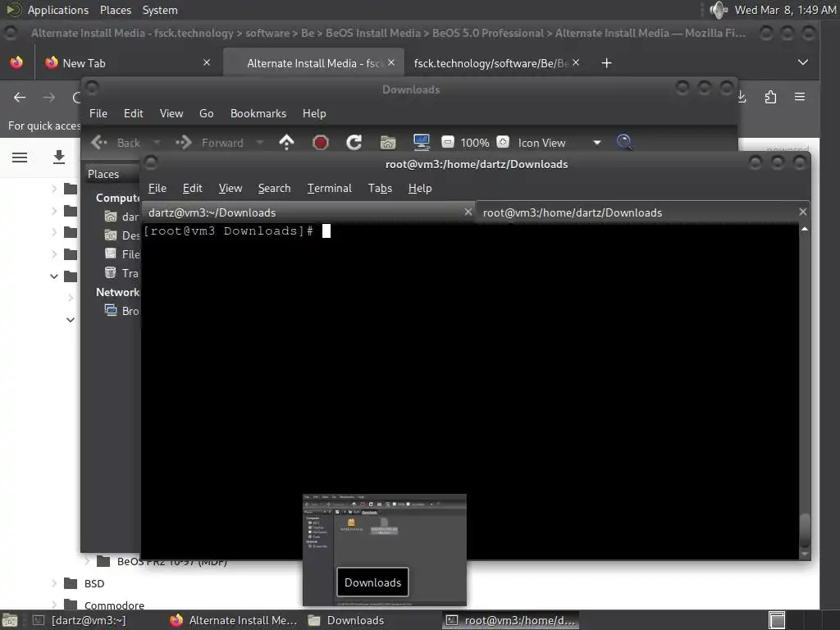Viewport: 840px width, 630px height.
Task: Select the Trash entry in Places sidebar
Action: click(121, 273)
